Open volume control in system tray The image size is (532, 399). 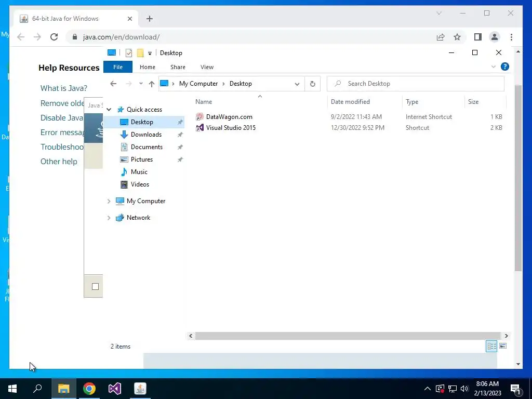pyautogui.click(x=464, y=389)
